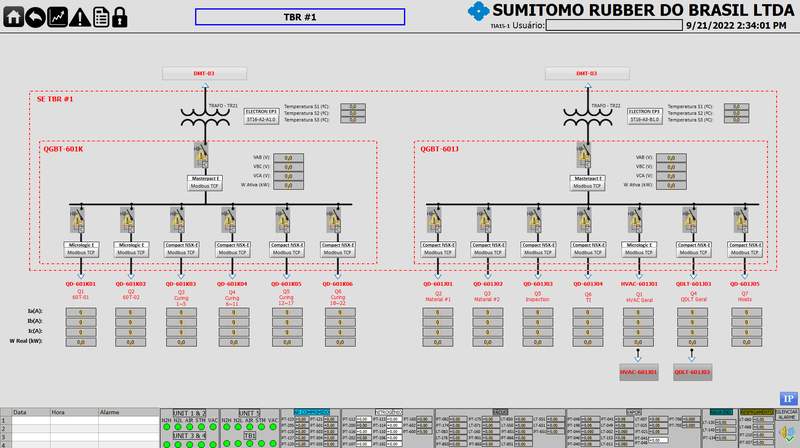Viewport: 800px width, 448px height.
Task: Click VAB (V) value in QGBT-601K
Action: point(288,158)
